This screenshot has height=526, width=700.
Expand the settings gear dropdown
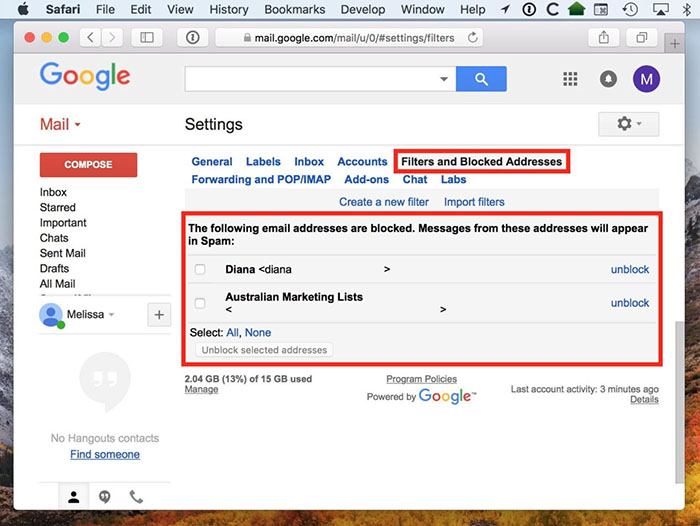click(628, 124)
